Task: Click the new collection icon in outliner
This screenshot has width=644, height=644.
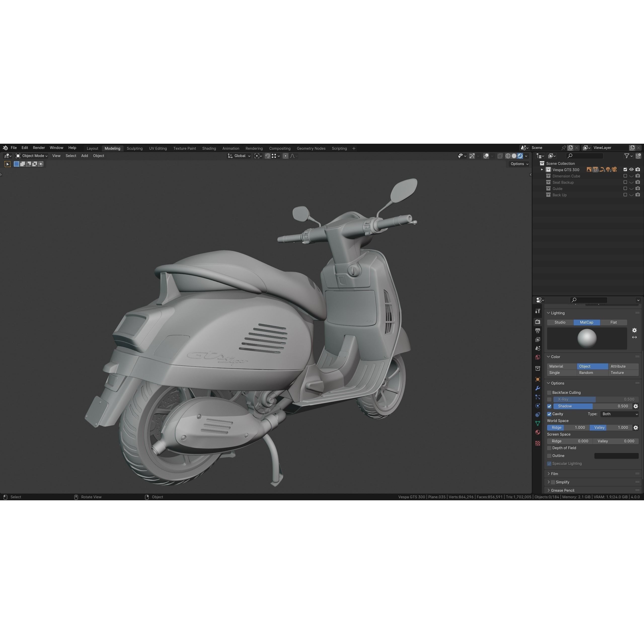Action: (x=638, y=156)
